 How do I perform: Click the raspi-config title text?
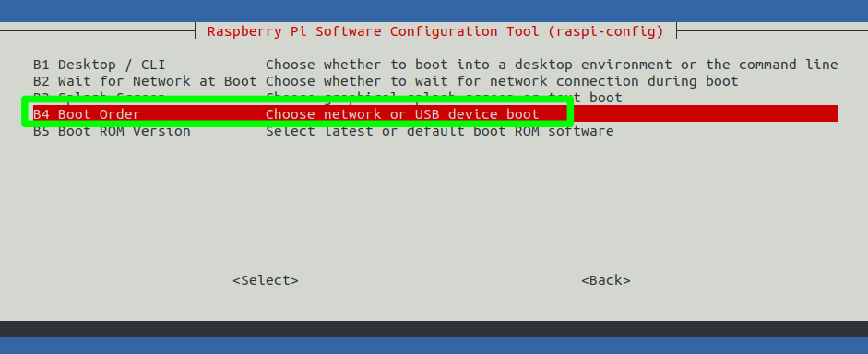[435, 31]
